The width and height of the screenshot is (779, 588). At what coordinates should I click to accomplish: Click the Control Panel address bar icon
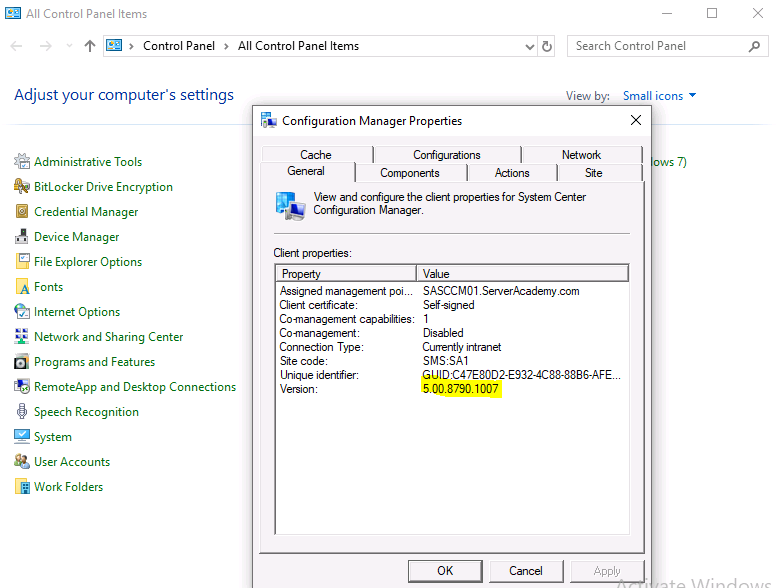114,46
